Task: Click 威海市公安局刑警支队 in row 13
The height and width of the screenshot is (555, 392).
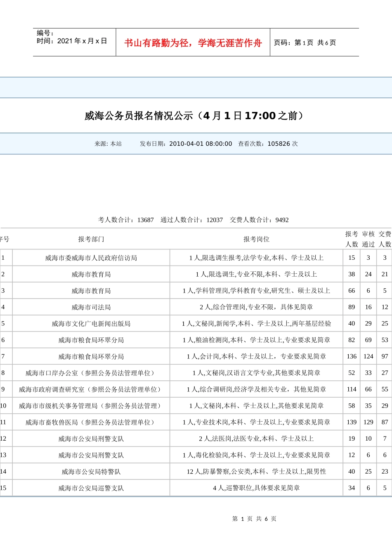Action: pyautogui.click(x=91, y=455)
